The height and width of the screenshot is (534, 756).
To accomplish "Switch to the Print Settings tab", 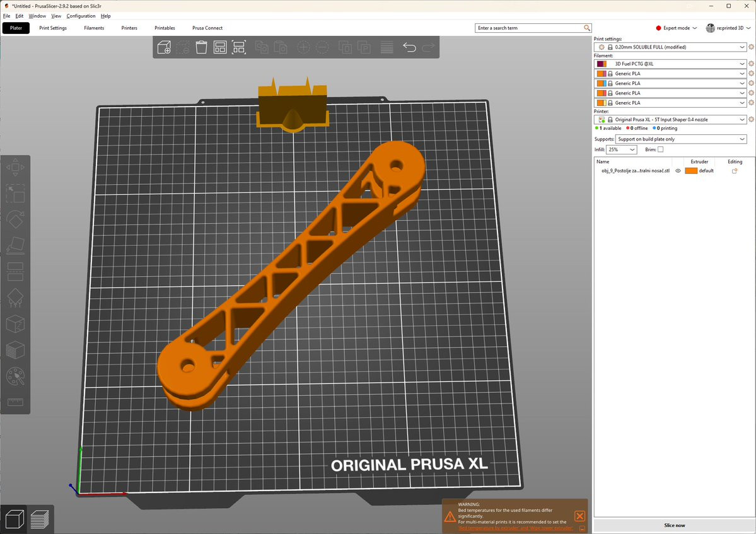I will coord(53,28).
